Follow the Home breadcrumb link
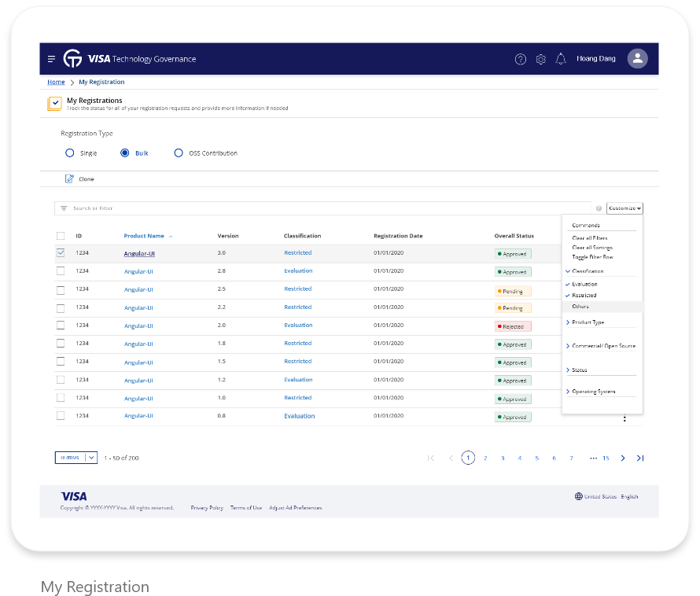 [x=56, y=82]
